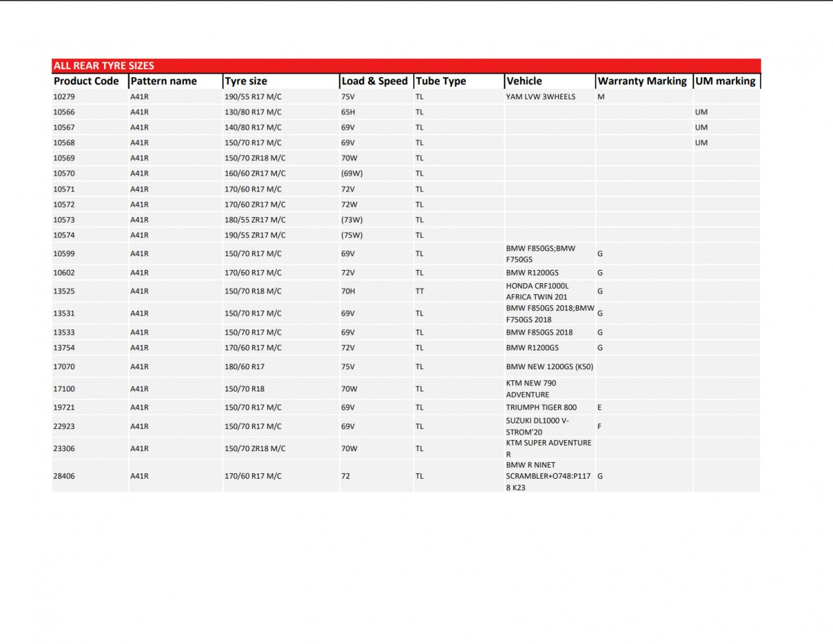Select the 'Tube Type' column header
833x644 pixels.
(441, 81)
